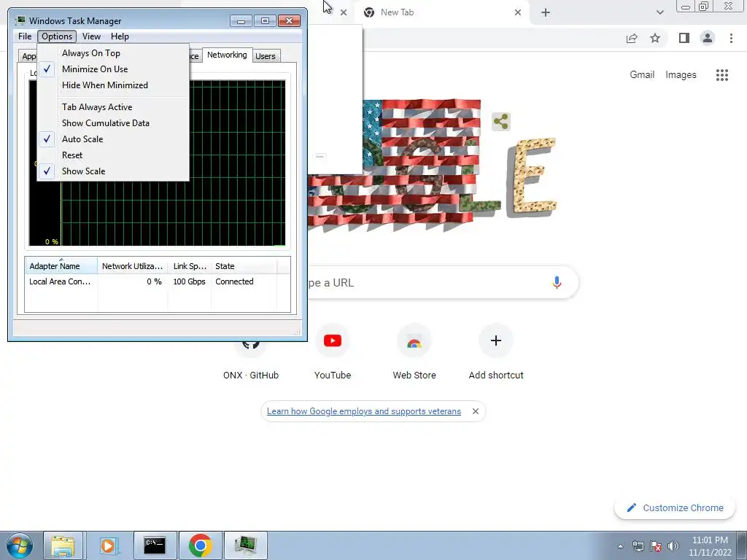747x560 pixels.
Task: Open the Web Store shortcut
Action: coord(414,352)
